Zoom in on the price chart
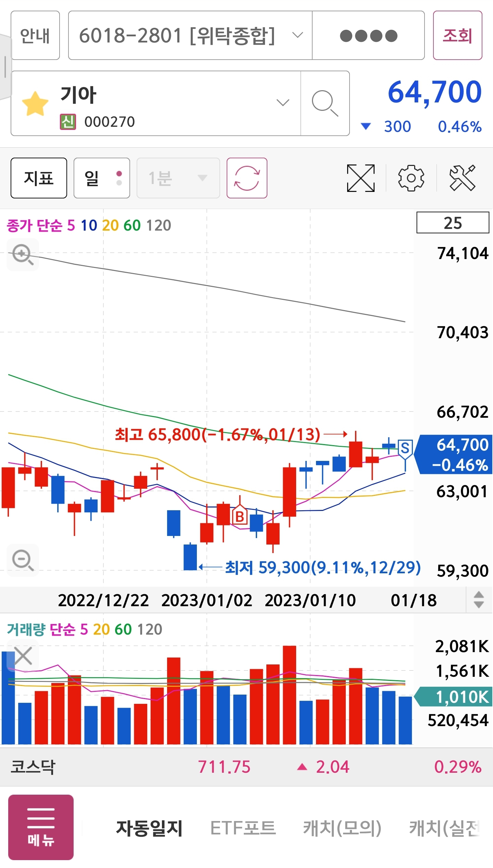This screenshot has width=493, height=868. pos(23,255)
